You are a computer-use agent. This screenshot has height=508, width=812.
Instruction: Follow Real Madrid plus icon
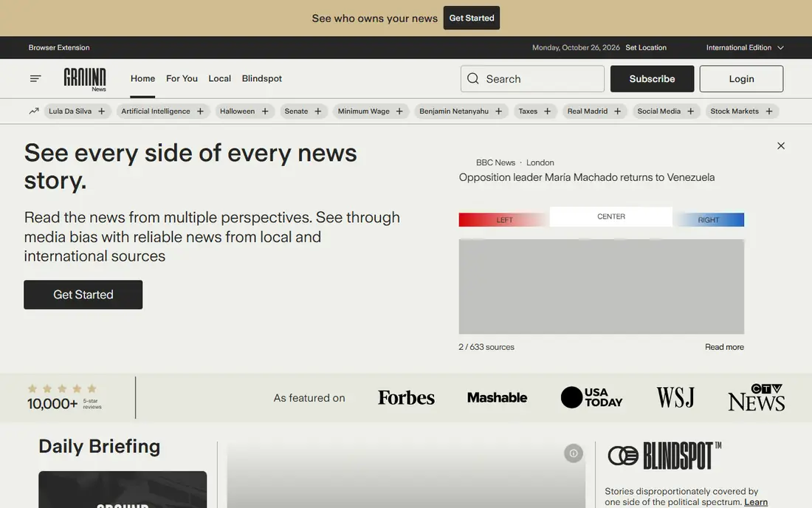pos(617,111)
